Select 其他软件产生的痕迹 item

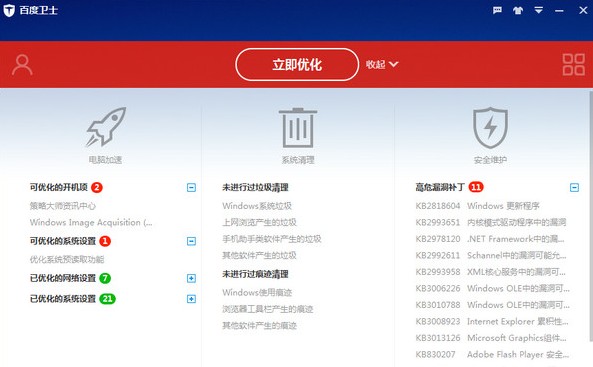coord(259,326)
